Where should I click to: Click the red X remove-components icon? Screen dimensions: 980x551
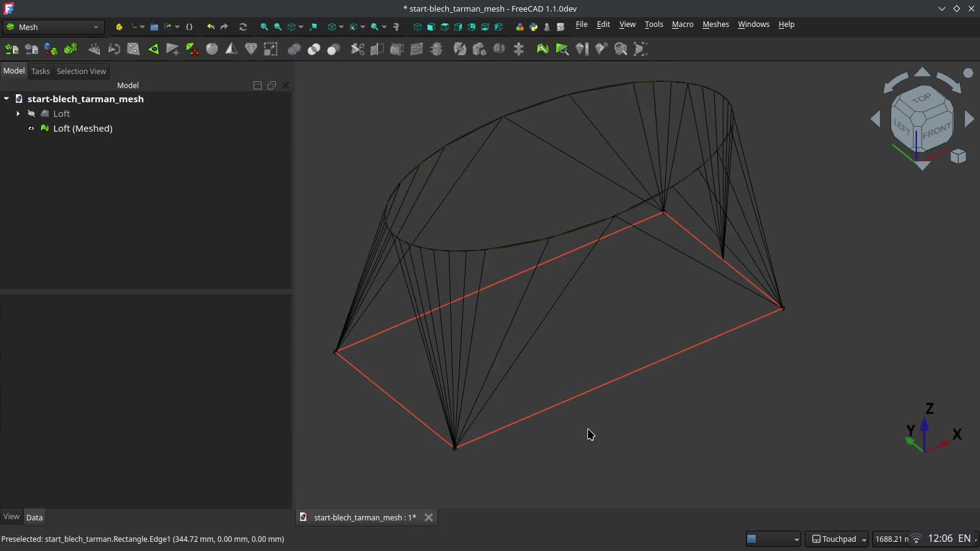192,49
